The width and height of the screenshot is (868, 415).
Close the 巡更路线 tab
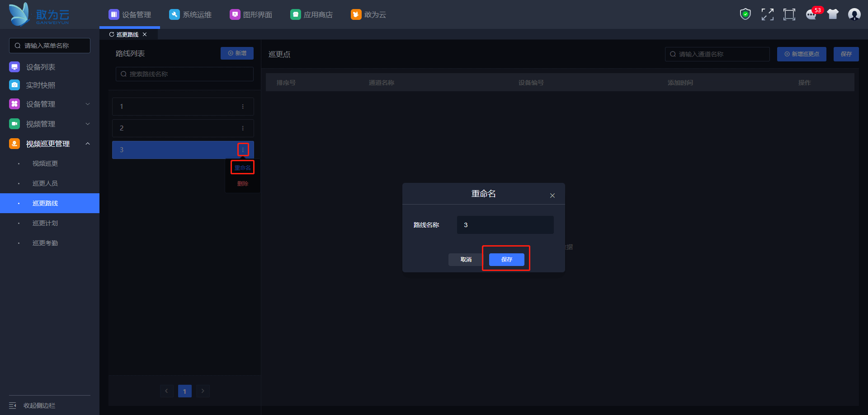pyautogui.click(x=145, y=34)
